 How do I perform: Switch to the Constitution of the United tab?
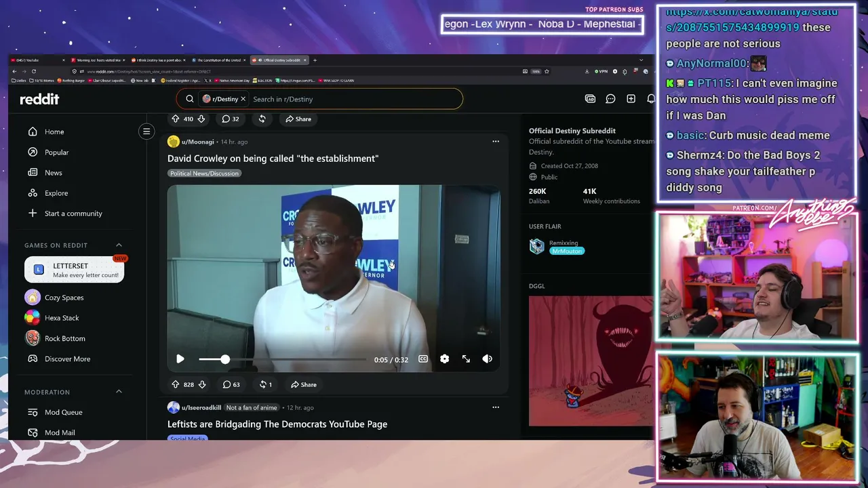point(218,60)
